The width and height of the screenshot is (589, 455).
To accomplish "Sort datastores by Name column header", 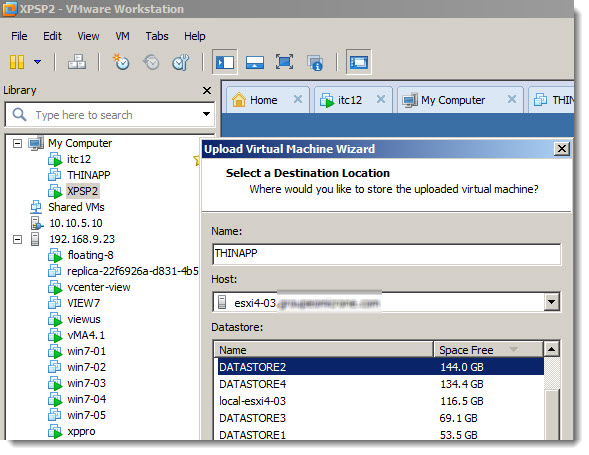I will (x=324, y=350).
